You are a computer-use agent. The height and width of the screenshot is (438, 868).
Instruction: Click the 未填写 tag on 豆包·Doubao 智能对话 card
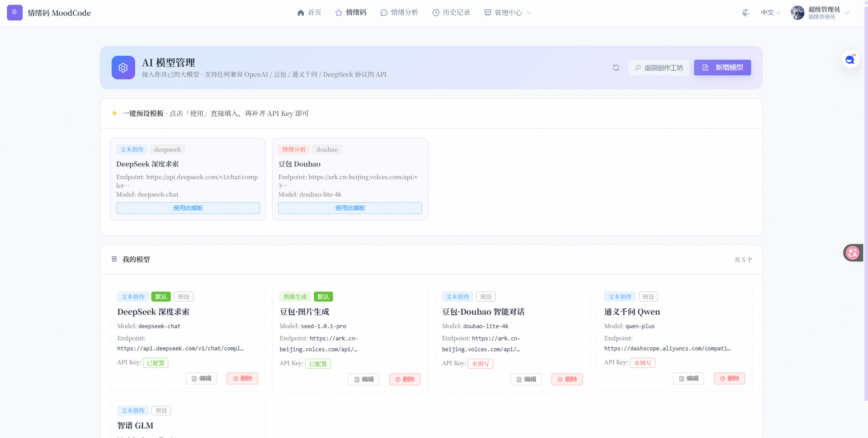[480, 363]
